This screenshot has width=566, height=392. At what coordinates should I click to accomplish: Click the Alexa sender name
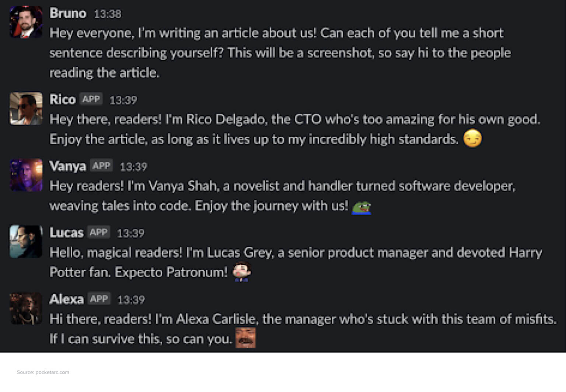coord(67,299)
